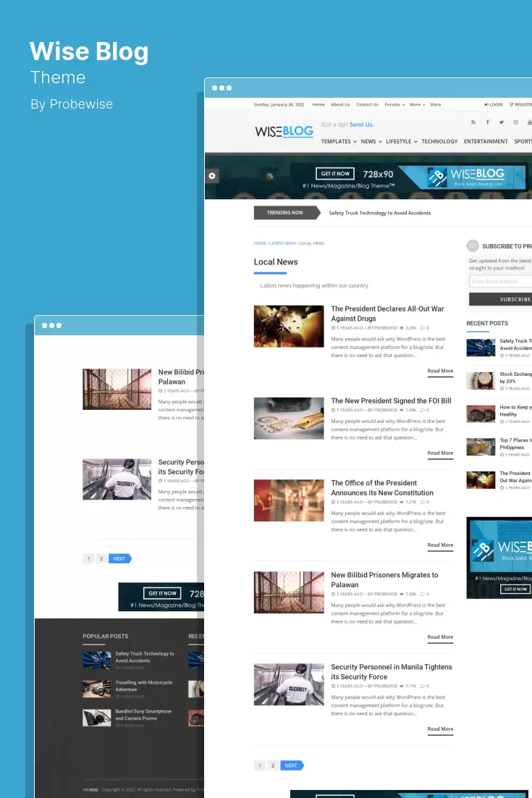Click Read More for Security Personnel post
Screen dimensions: 532x798
point(441,729)
